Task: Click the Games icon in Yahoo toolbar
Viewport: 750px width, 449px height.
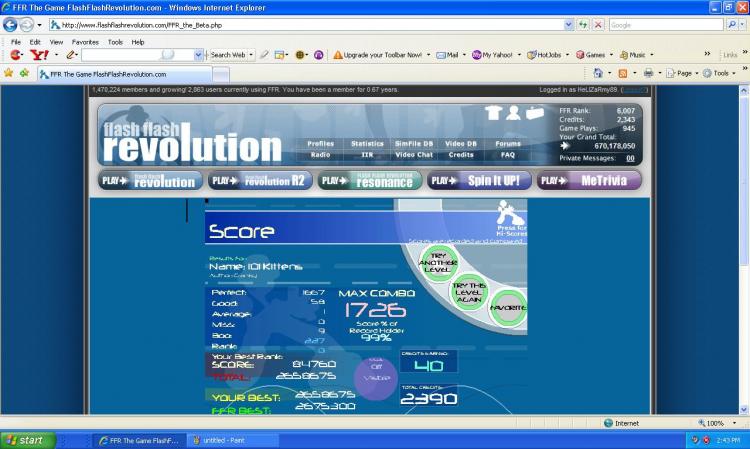Action: coord(580,55)
